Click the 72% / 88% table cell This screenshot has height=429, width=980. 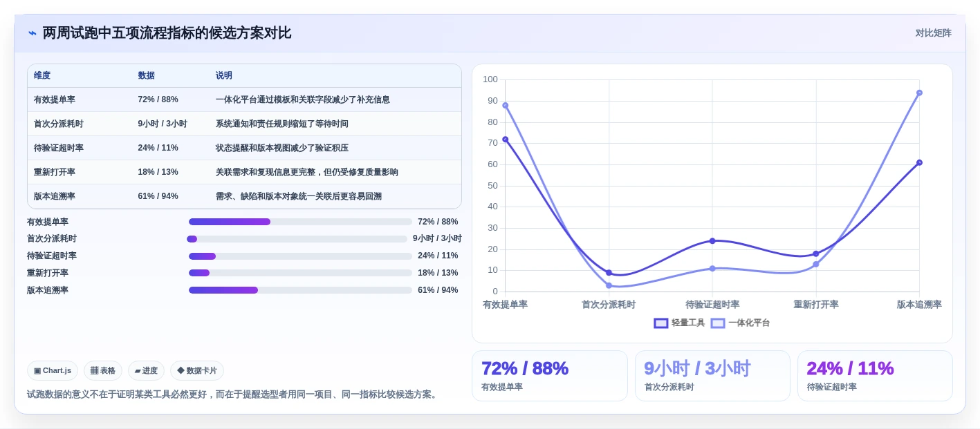(x=158, y=99)
